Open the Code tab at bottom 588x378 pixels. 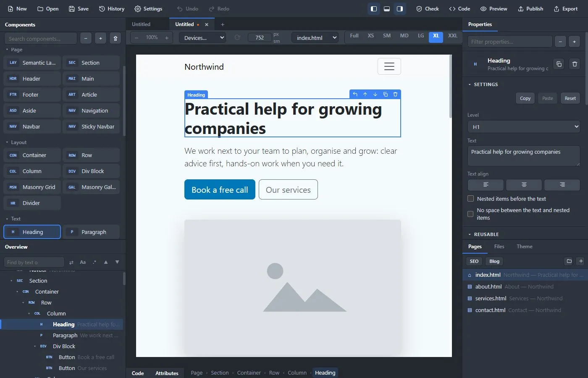coord(138,373)
